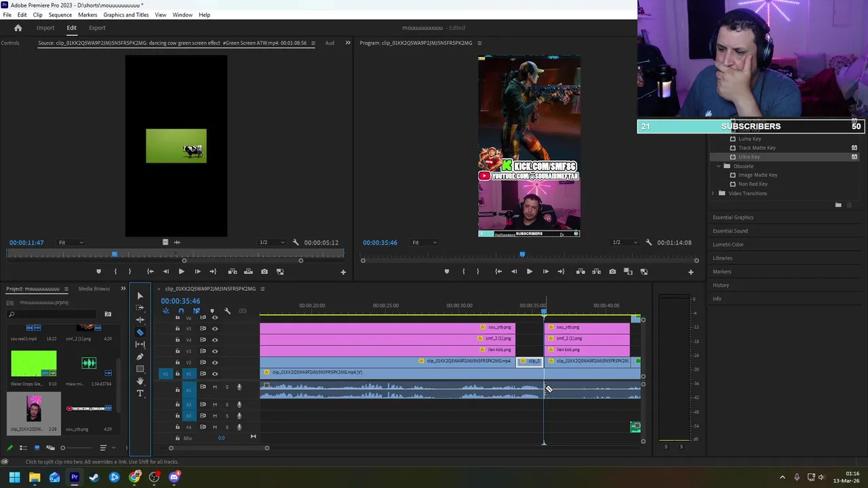Image resolution: width=868 pixels, height=488 pixels.
Task: Select the Razor tool
Action: (140, 332)
